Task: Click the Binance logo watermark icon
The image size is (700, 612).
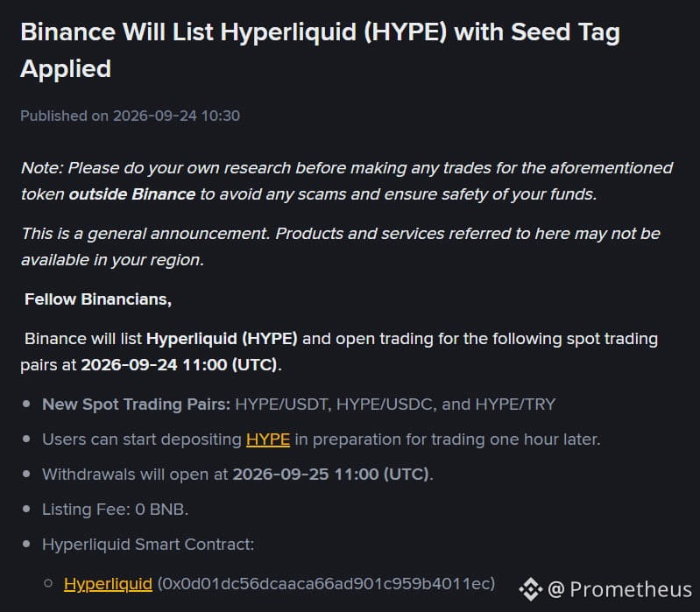Action: click(x=531, y=589)
